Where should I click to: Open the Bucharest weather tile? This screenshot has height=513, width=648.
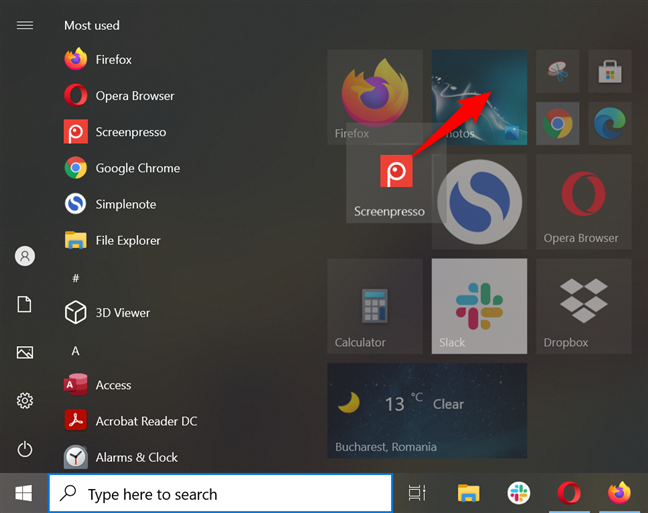pyautogui.click(x=427, y=410)
